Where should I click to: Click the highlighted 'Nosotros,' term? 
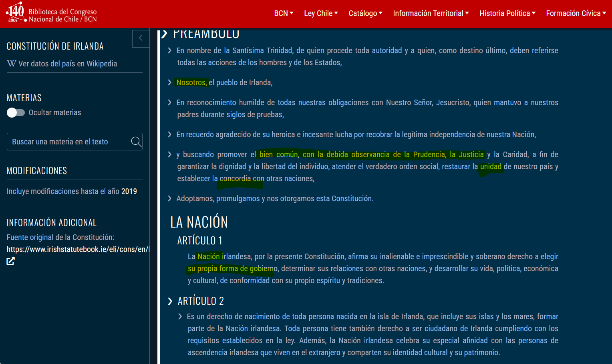(191, 82)
